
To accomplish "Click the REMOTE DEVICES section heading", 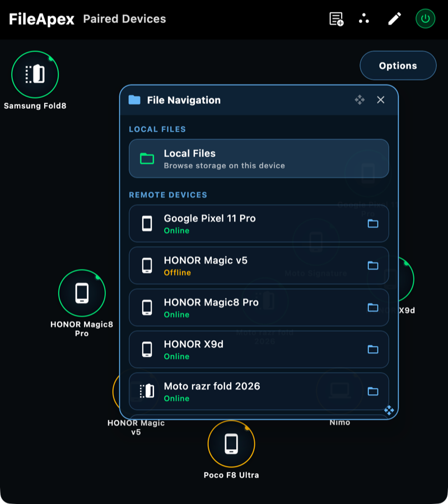I will tap(168, 195).
